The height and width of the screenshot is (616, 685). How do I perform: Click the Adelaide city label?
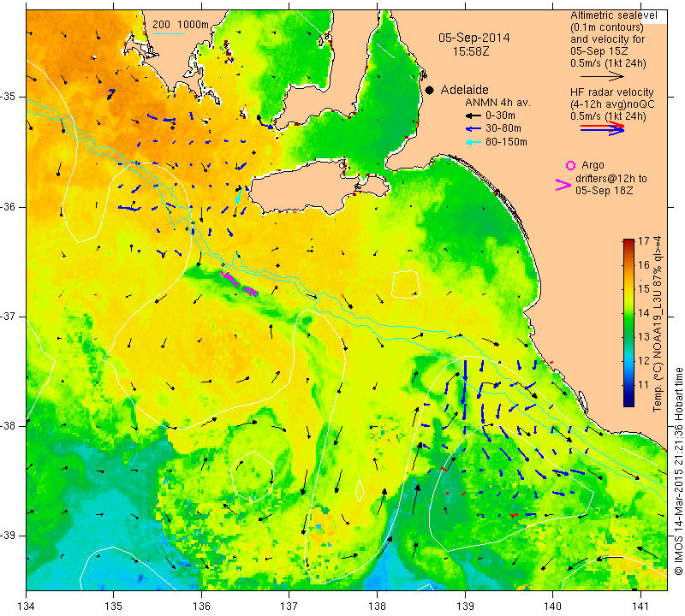(464, 90)
